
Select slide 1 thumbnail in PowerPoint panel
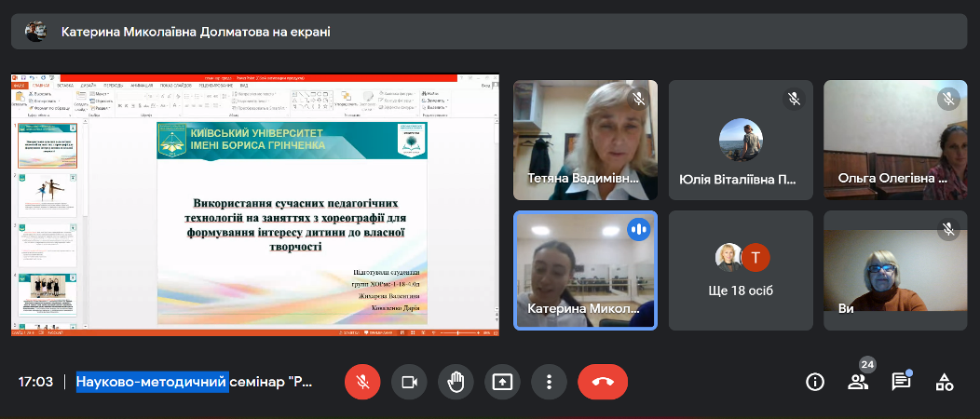48,145
